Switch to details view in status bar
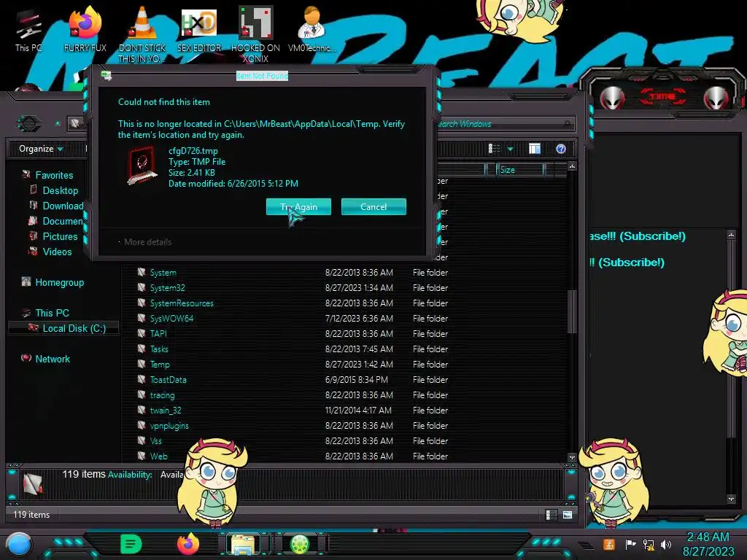The height and width of the screenshot is (560, 747). point(551,515)
